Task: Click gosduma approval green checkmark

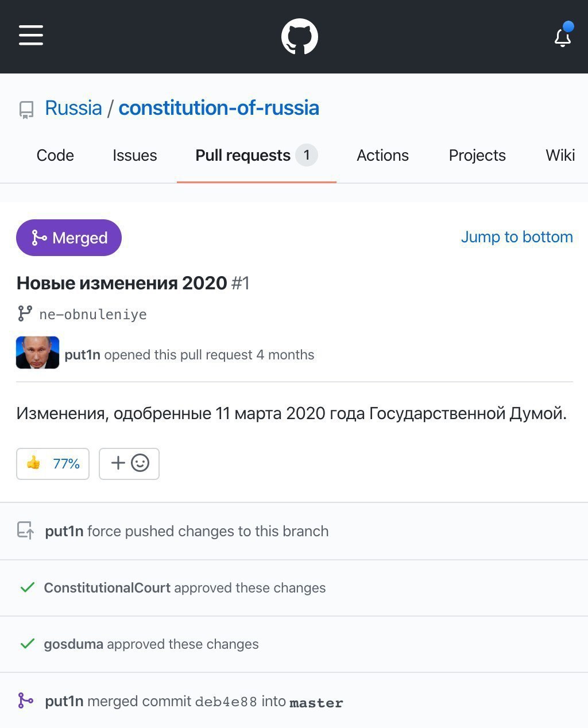Action: click(x=27, y=644)
